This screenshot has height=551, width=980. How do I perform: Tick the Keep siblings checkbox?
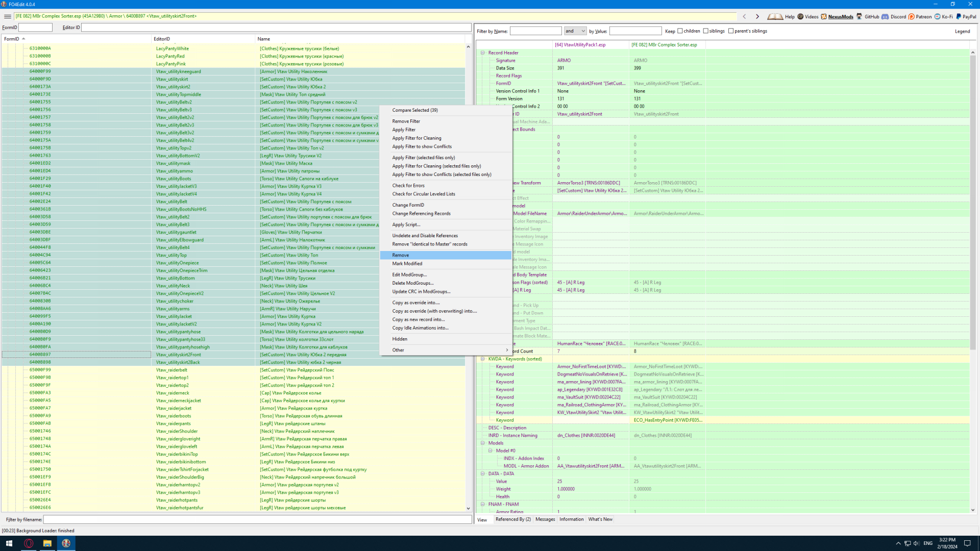[x=706, y=31]
